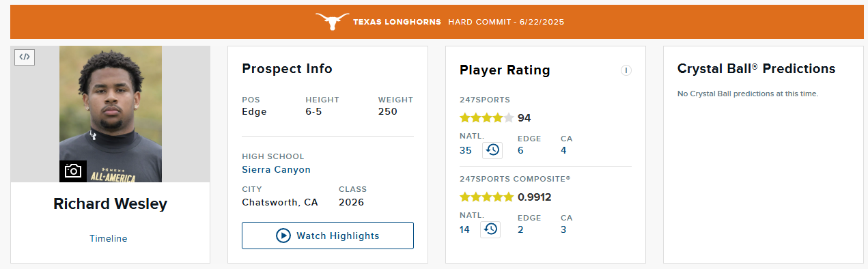868x269 pixels.
Task: Open the 247Sports national rank 35 link
Action: coord(466,150)
